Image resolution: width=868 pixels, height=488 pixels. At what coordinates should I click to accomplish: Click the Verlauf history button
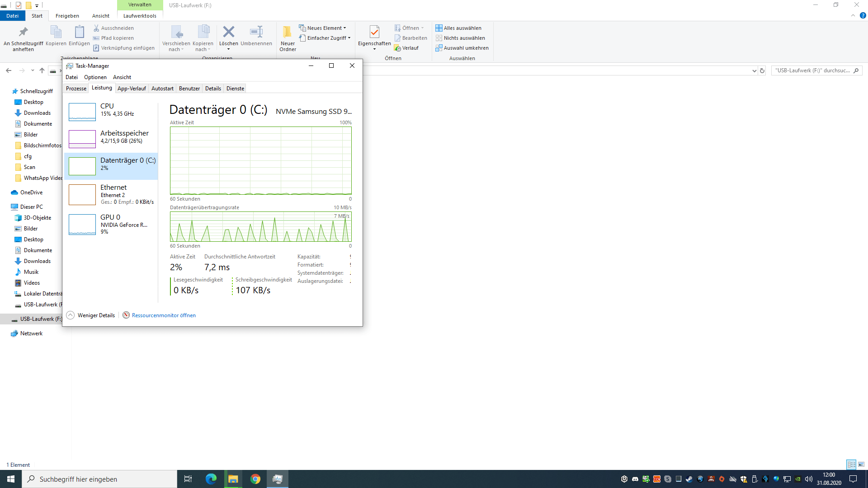point(406,48)
